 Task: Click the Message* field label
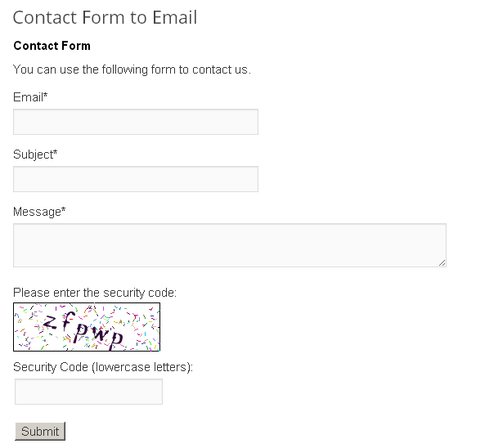coord(39,212)
